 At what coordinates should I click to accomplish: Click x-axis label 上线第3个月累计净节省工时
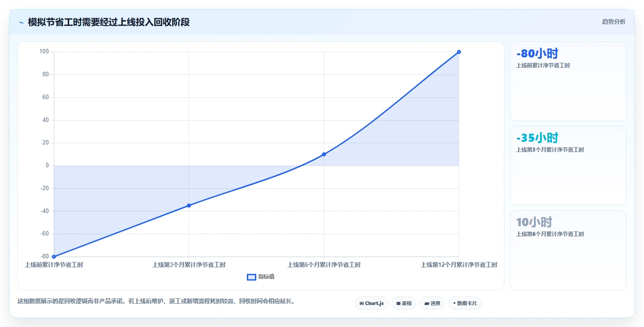[189, 265]
